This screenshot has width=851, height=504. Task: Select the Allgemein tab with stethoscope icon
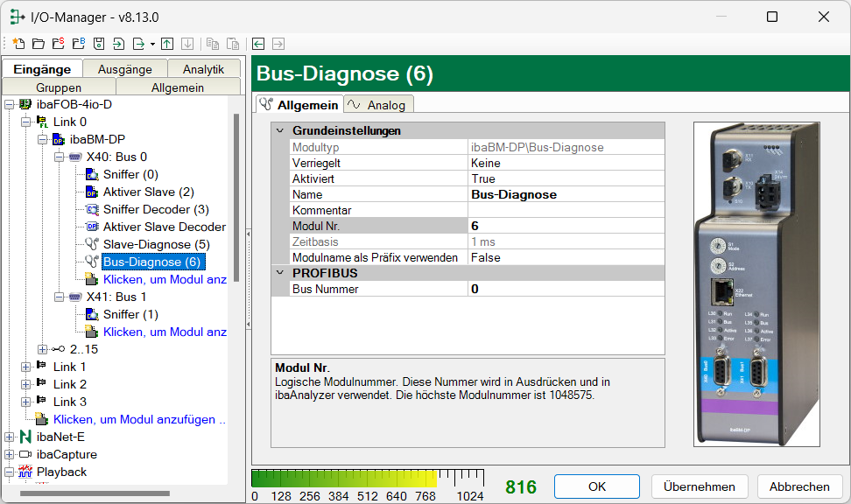299,105
